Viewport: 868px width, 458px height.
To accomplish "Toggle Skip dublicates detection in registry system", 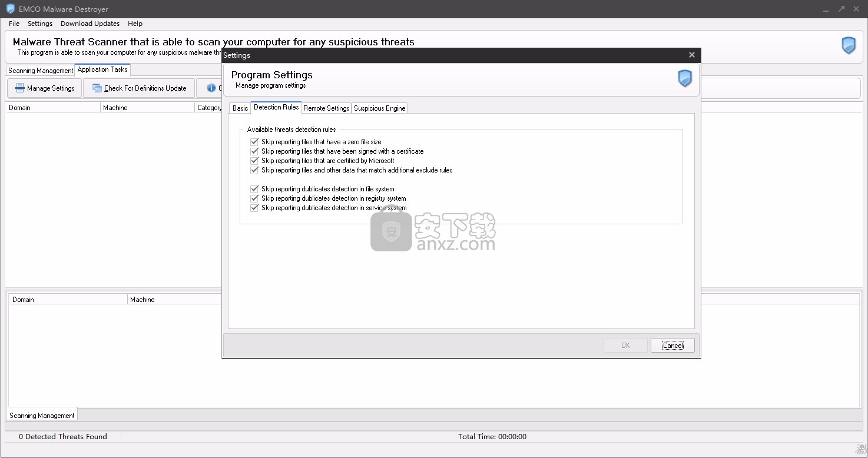I will pos(254,198).
